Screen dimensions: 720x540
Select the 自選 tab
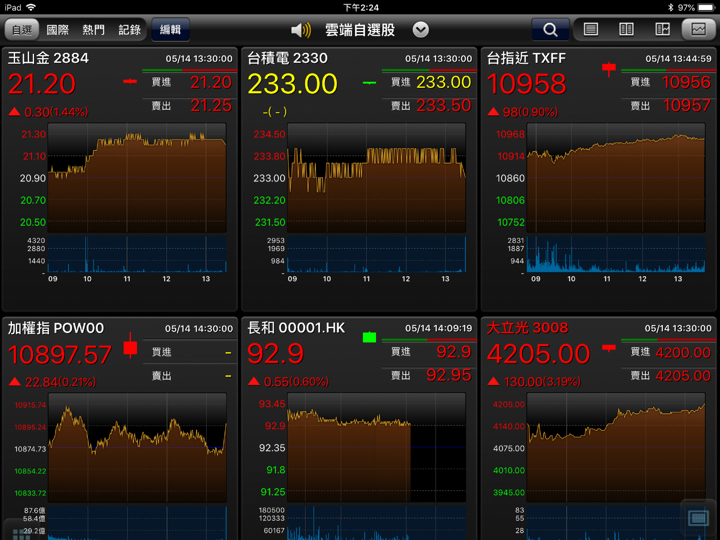pyautogui.click(x=22, y=30)
